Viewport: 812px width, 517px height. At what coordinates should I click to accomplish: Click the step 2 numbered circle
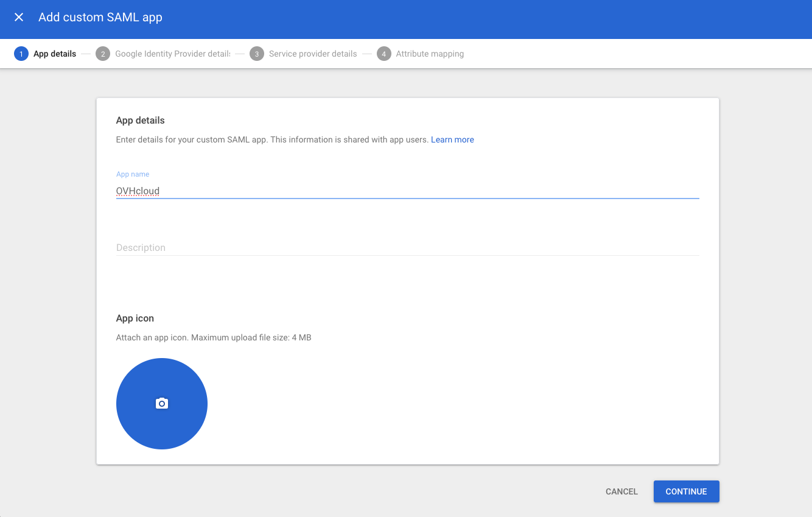coord(102,54)
